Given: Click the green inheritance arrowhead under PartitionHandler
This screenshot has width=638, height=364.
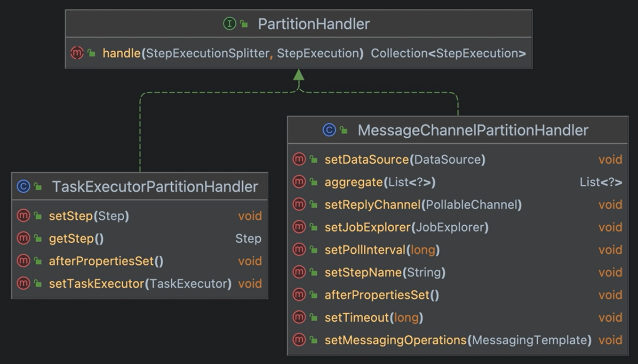Looking at the screenshot, I should point(298,75).
